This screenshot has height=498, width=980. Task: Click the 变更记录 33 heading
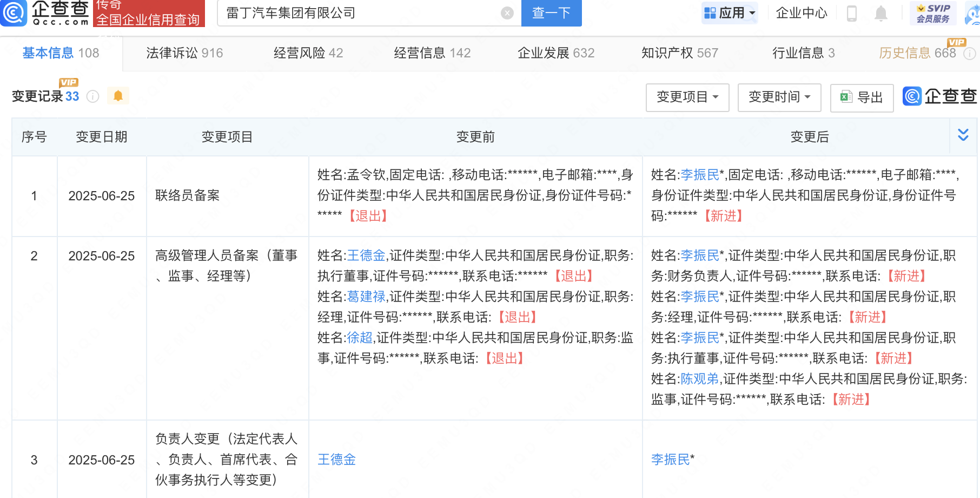pyautogui.click(x=45, y=96)
